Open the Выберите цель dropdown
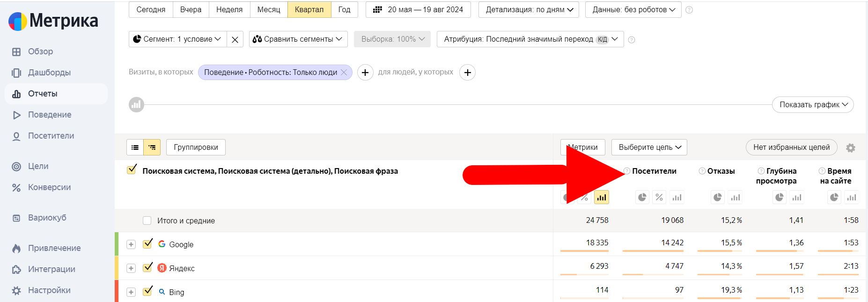 click(649, 147)
